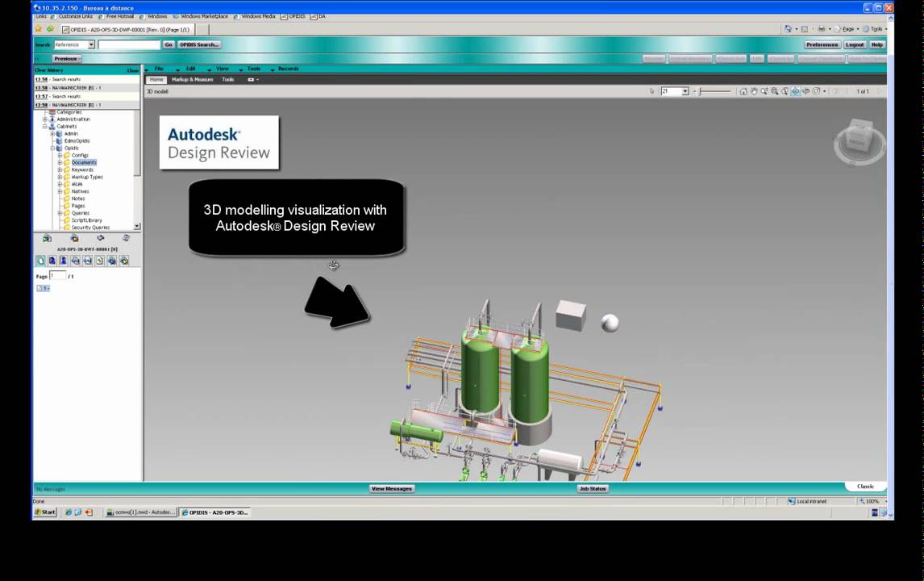
Task: Switch to the Tools ribbon tab
Action: [228, 80]
